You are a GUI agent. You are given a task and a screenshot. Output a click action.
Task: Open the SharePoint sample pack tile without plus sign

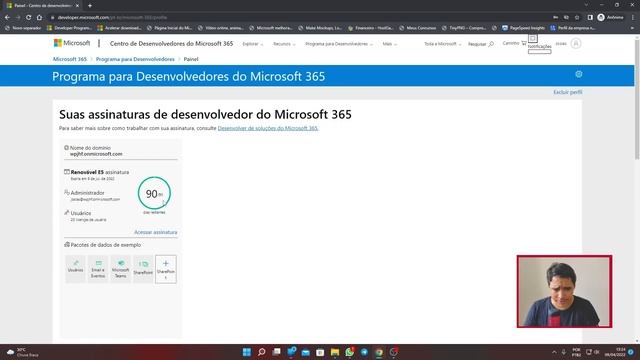point(143,269)
